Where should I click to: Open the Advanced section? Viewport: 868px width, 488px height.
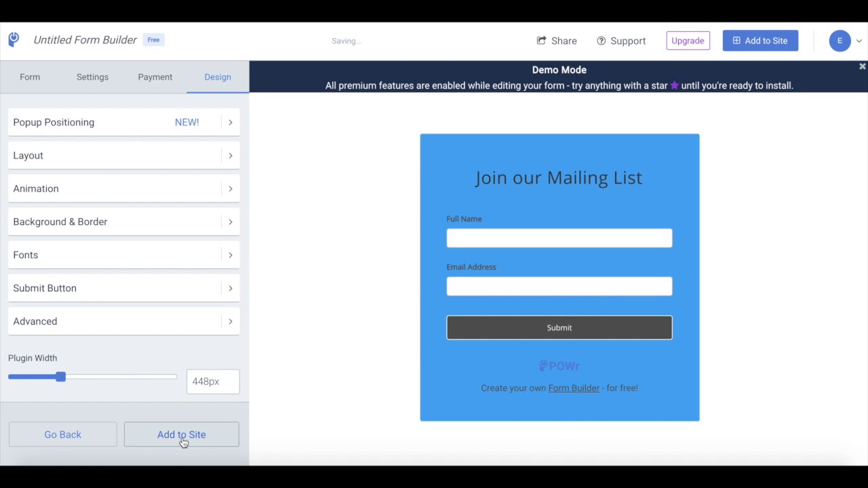123,321
